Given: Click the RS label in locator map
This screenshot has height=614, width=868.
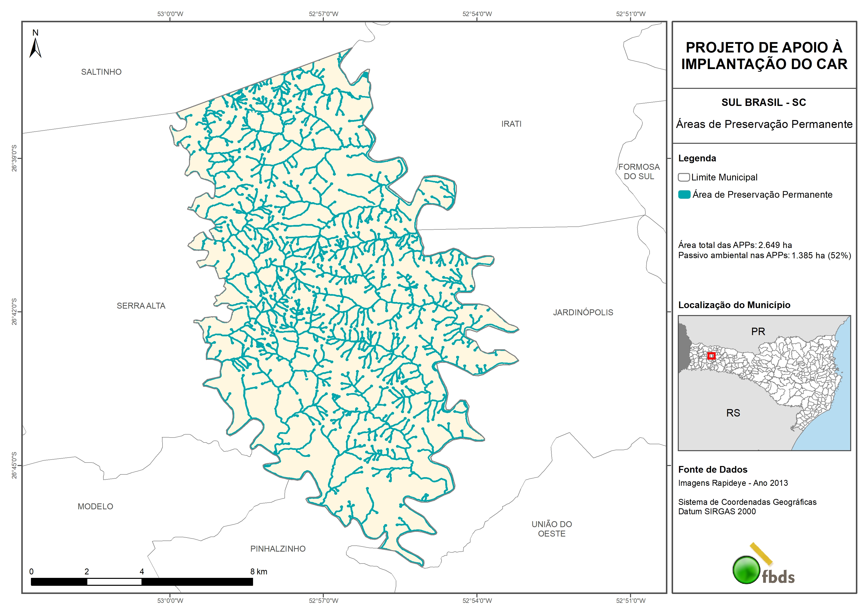Looking at the screenshot, I should pos(733,413).
